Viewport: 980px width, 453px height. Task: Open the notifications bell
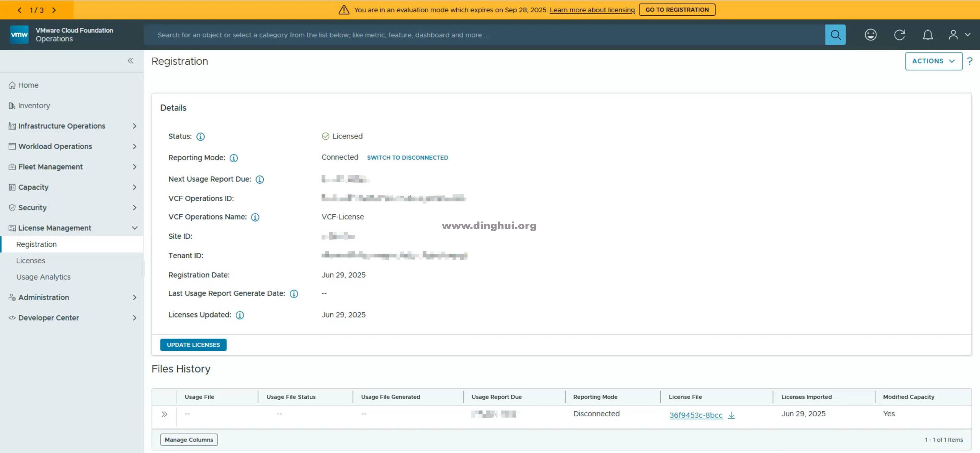(928, 35)
